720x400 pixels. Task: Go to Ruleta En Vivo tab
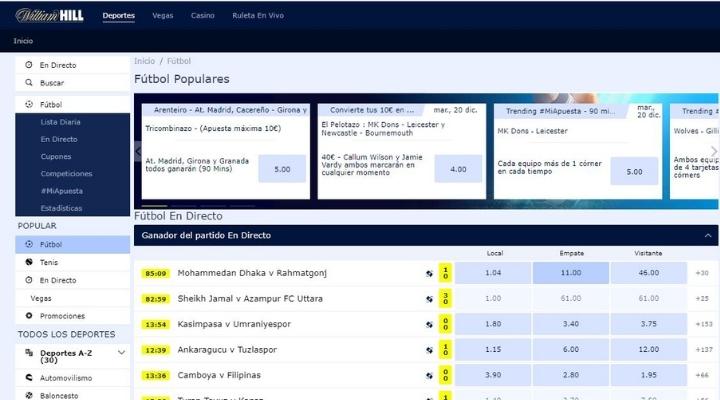[258, 16]
